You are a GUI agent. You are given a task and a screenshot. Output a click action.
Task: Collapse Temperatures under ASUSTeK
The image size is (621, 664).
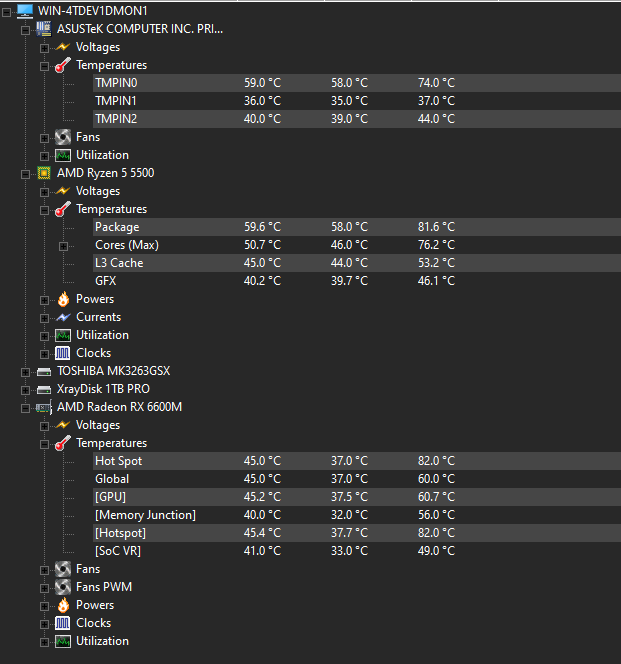pos(44,66)
